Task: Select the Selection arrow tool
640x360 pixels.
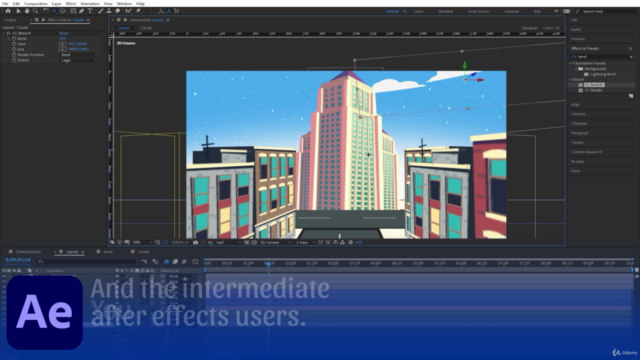Action: [18, 11]
